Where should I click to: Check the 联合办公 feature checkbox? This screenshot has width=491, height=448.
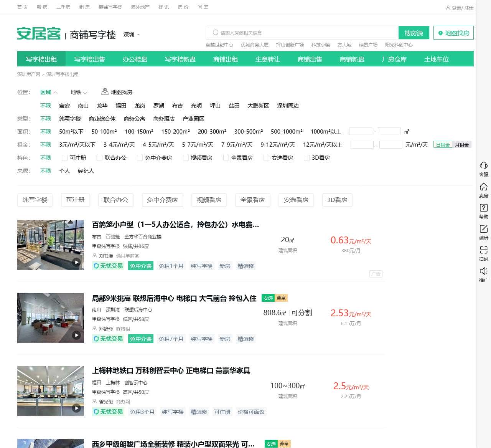(x=99, y=158)
